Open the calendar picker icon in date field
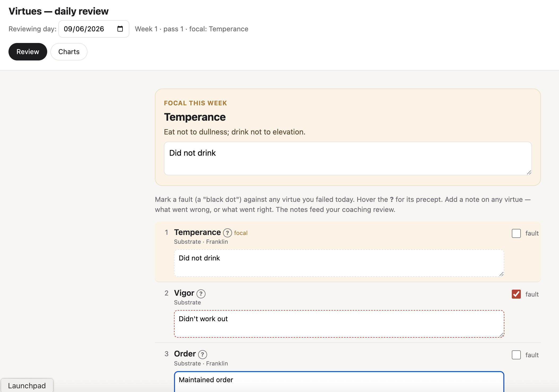 click(120, 29)
